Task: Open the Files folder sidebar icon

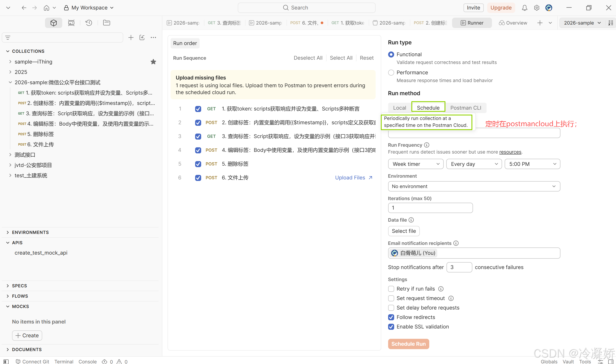Action: [x=106, y=23]
